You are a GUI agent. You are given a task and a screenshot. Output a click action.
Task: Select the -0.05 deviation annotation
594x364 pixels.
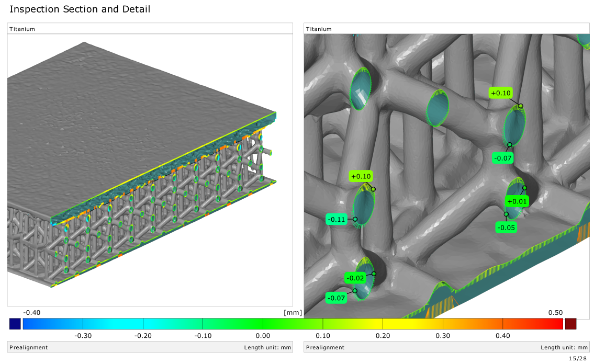pyautogui.click(x=505, y=227)
